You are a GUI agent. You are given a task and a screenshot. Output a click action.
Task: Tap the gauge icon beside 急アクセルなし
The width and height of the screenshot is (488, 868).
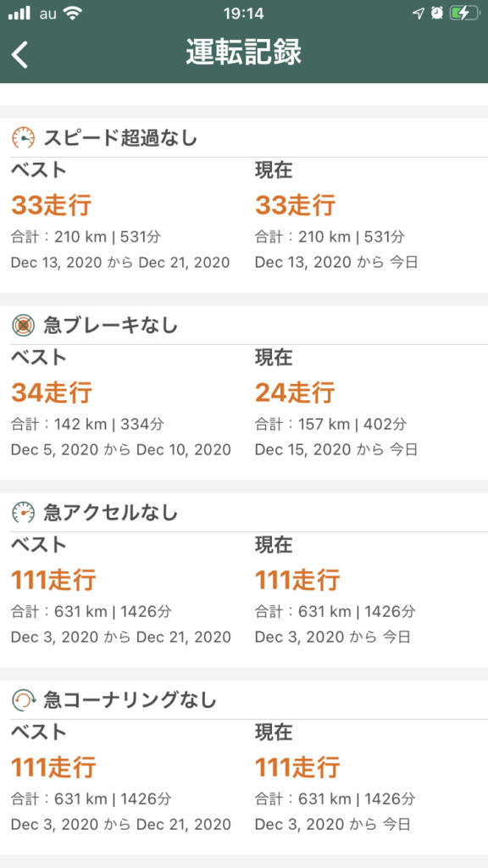click(23, 513)
